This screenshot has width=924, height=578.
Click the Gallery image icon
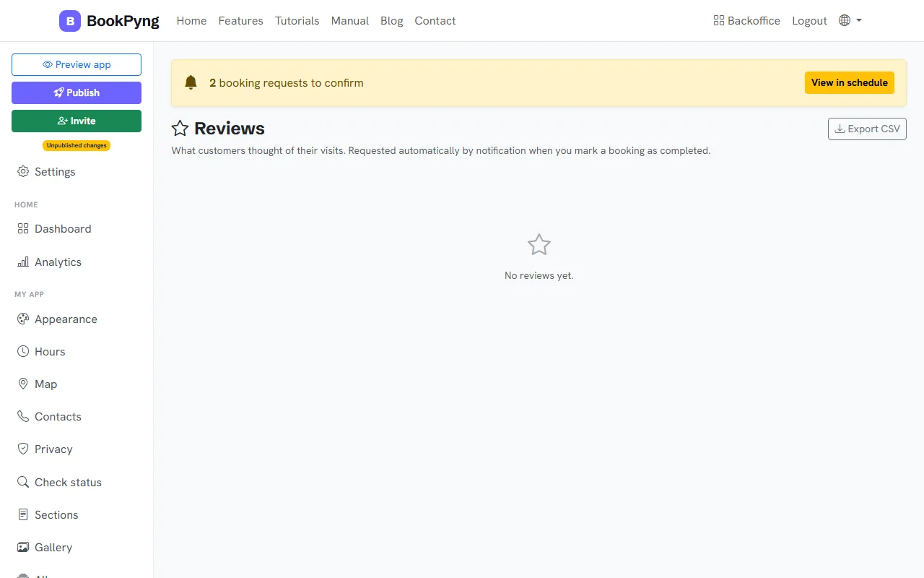[x=23, y=547]
